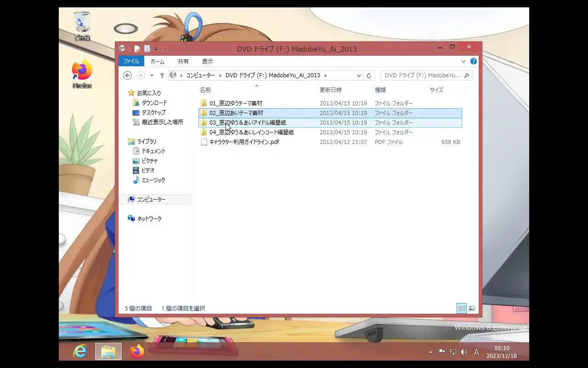This screenshot has width=588, height=368.
Task: Select お気に入り in navigation pane
Action: coord(145,93)
